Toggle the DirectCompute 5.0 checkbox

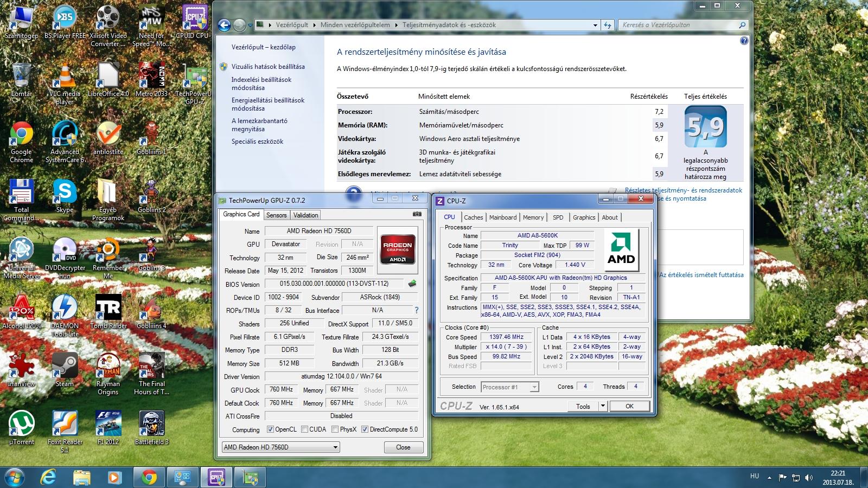pyautogui.click(x=365, y=429)
